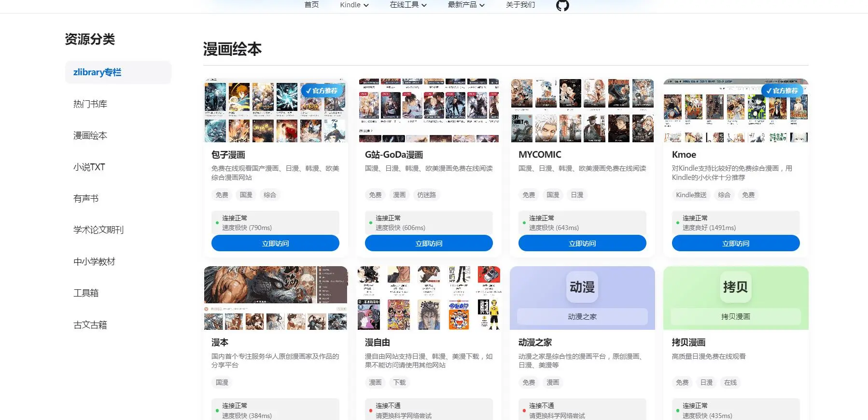Click the 仿迷路 tag on G站-GoDa漫画
Screen dimensions: 868x420
click(426, 195)
